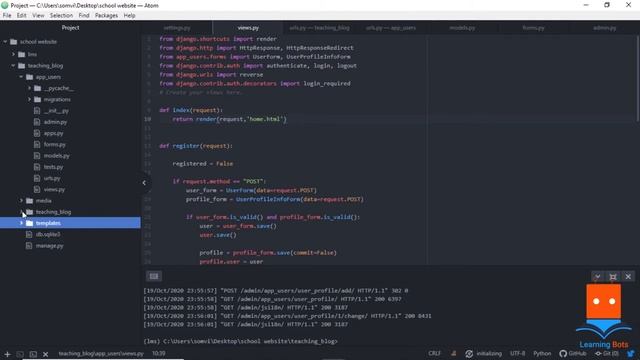Collapse the top-level teaching_blog folder arrow
Viewport: 640px width, 360px height.
pos(13,65)
